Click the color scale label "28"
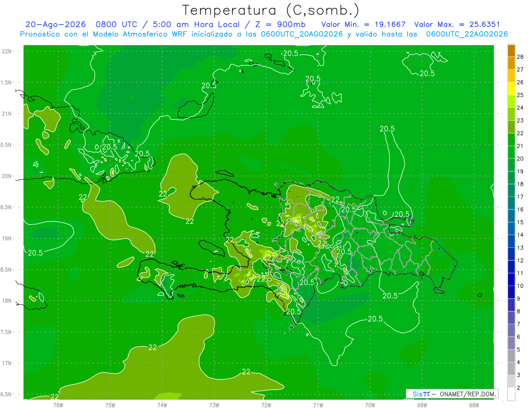The image size is (532, 411). (520, 57)
